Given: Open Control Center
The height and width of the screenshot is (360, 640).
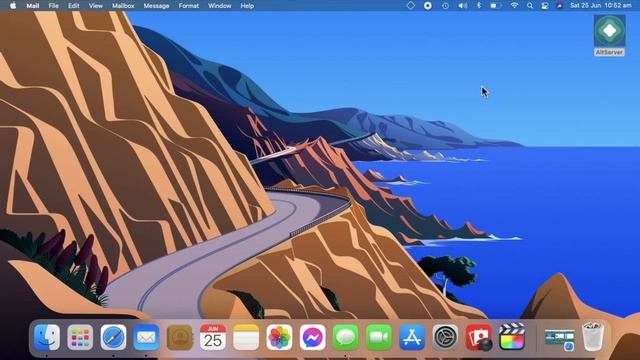Looking at the screenshot, I should pos(544,6).
